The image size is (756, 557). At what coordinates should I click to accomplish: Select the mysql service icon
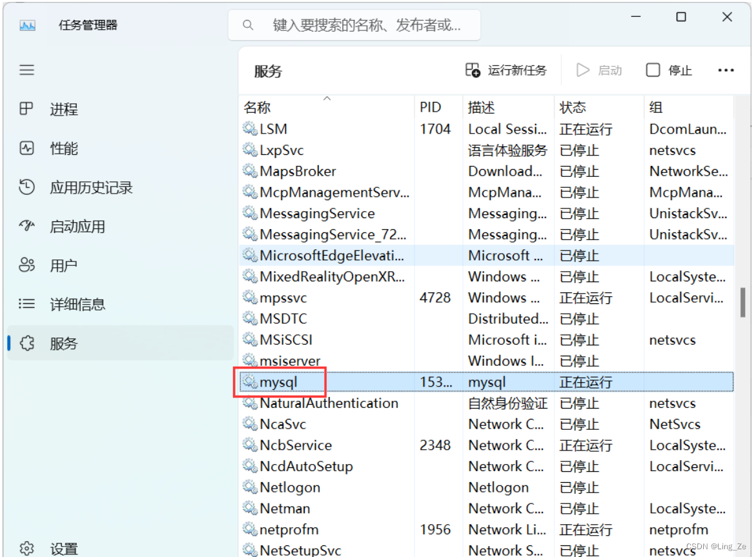coord(250,381)
